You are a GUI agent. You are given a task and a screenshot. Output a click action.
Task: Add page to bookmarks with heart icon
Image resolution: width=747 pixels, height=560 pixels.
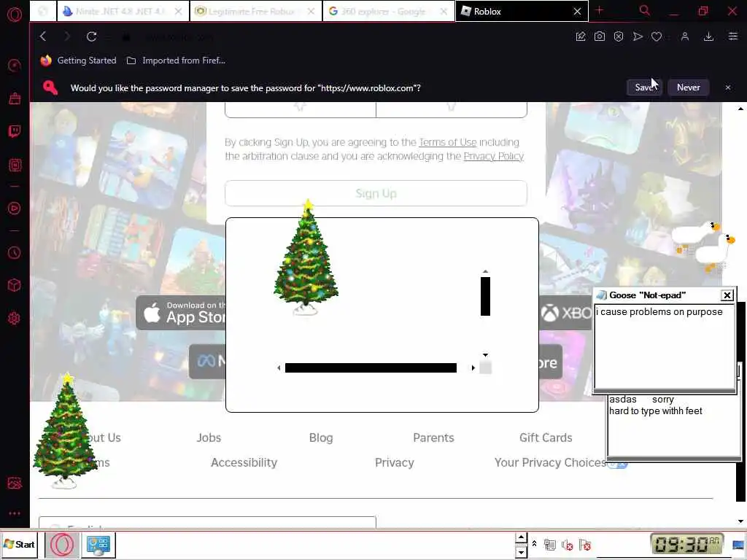(657, 36)
